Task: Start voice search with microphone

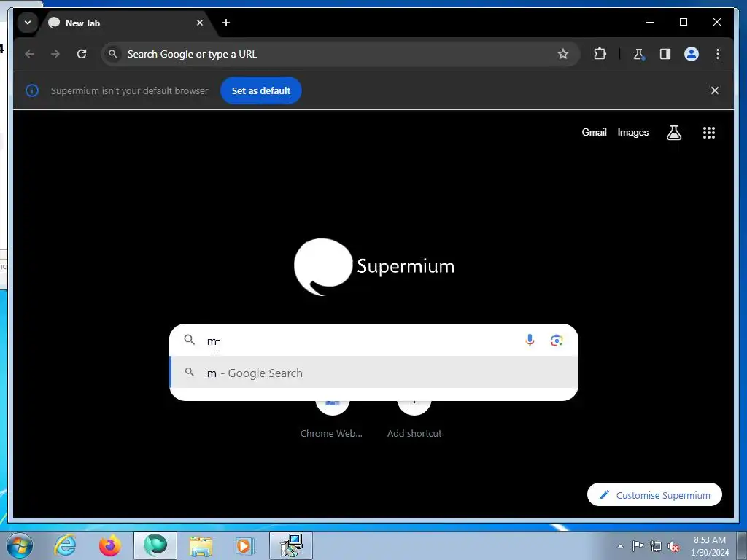Action: (x=530, y=340)
